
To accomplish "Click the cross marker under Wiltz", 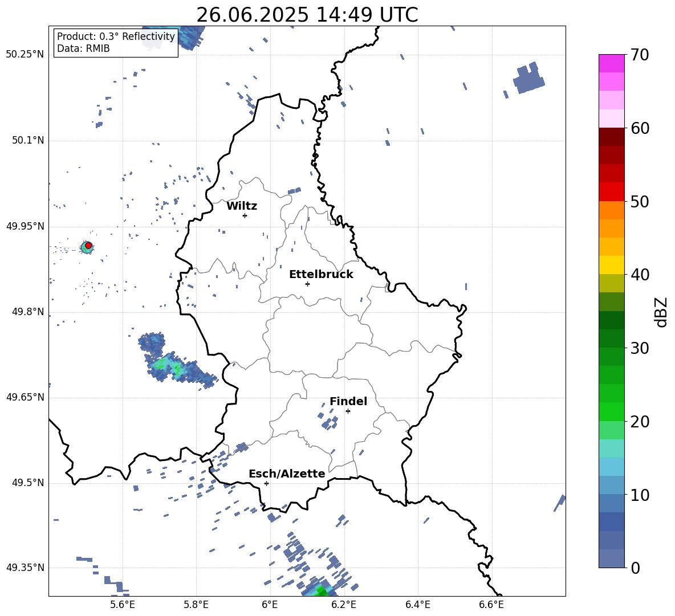I will (x=245, y=215).
